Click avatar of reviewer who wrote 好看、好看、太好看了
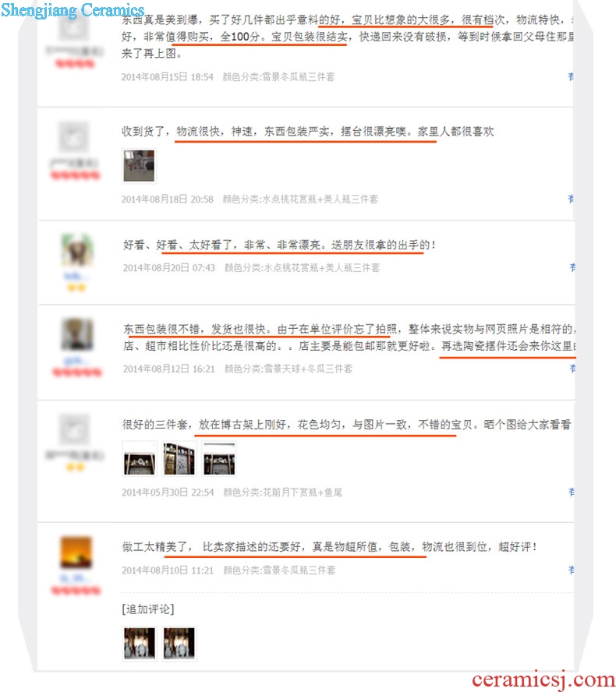The height and width of the screenshot is (692, 616). [x=77, y=250]
